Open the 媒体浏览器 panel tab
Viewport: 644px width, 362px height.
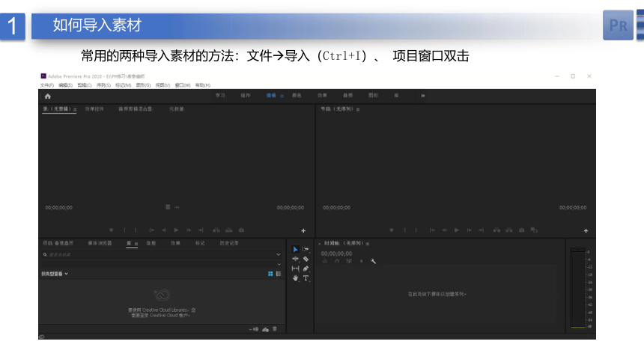coord(100,243)
